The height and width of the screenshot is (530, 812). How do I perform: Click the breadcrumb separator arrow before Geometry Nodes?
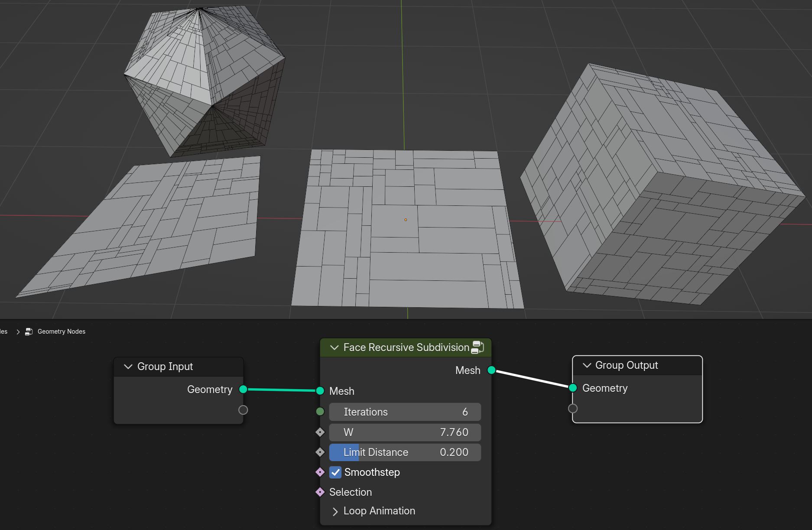[18, 332]
